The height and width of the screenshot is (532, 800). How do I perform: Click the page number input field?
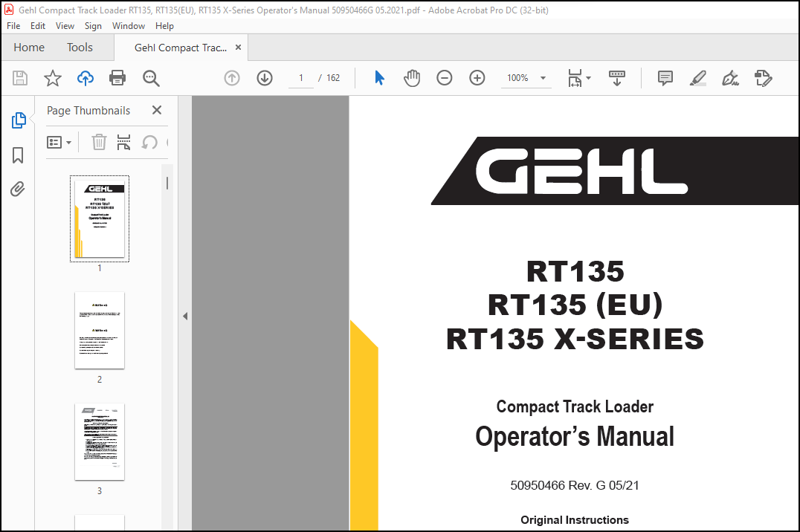(x=301, y=78)
